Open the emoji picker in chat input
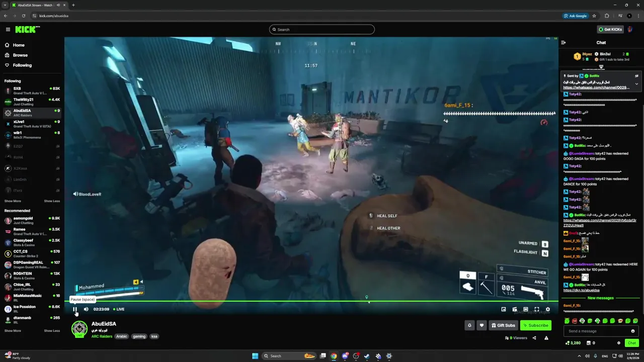644x362 pixels. 633,331
